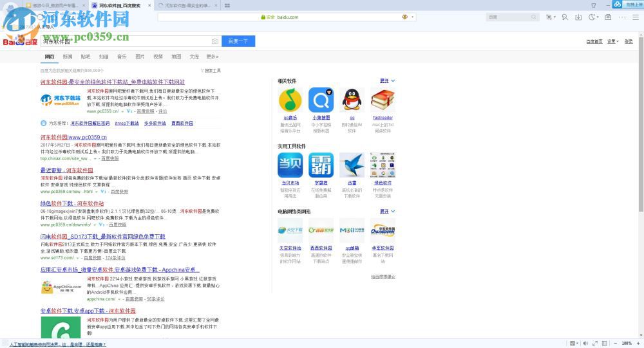Image resolution: width=644 pixels, height=348 pixels.
Task: Expand the 更多» search categories
Action: 213,57
